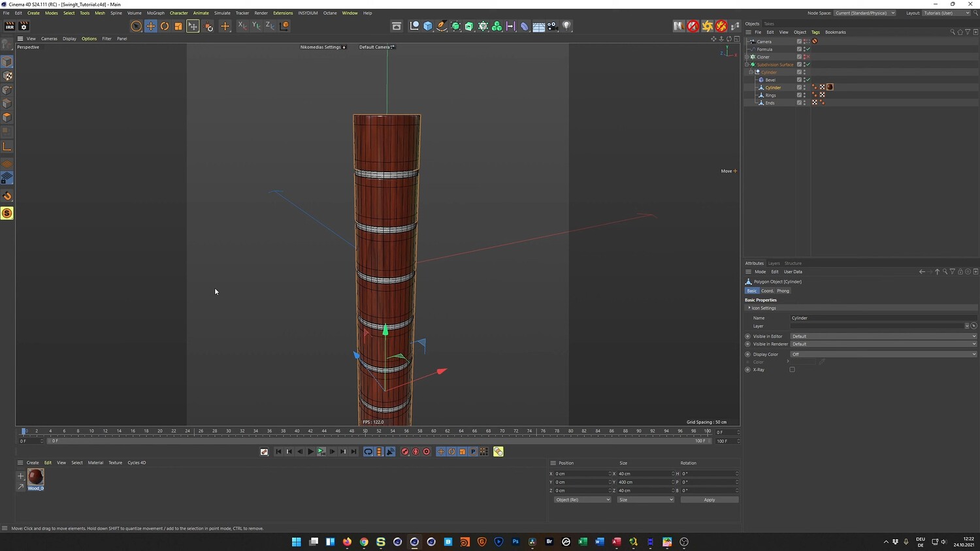
Task: Toggle the Cloner object's enable mark
Action: pos(808,57)
